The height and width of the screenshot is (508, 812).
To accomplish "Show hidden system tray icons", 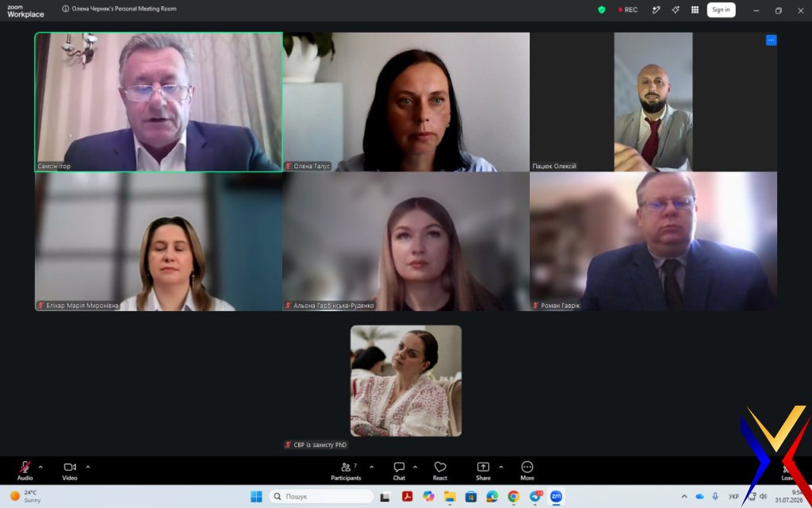I will tap(684, 497).
